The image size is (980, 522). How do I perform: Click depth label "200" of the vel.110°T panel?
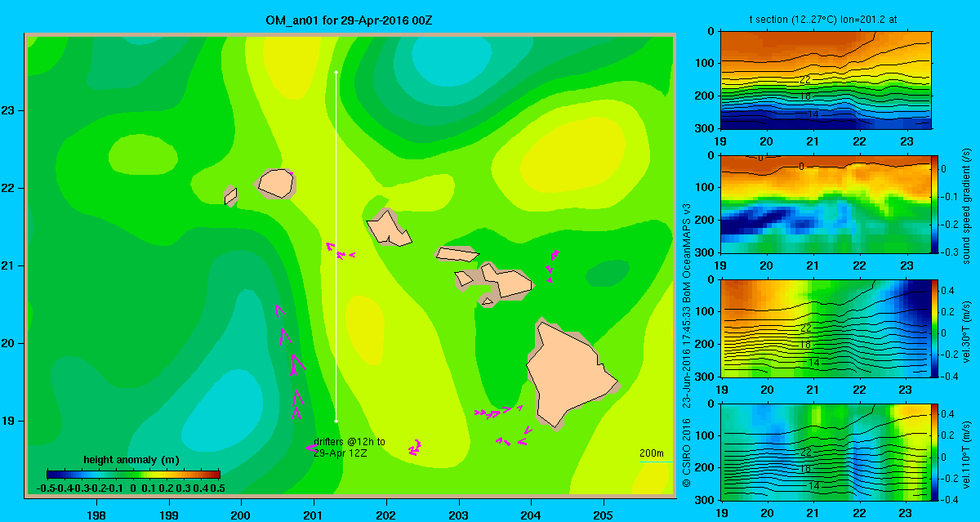click(x=706, y=467)
